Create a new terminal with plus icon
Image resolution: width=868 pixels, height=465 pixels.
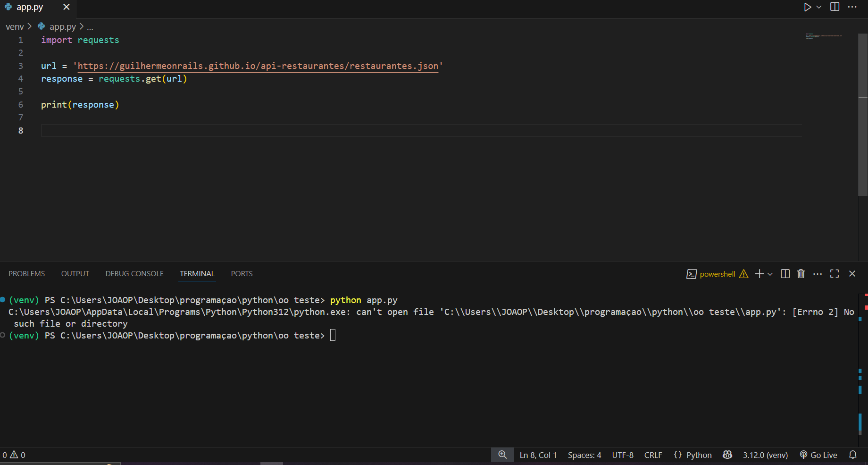point(759,274)
